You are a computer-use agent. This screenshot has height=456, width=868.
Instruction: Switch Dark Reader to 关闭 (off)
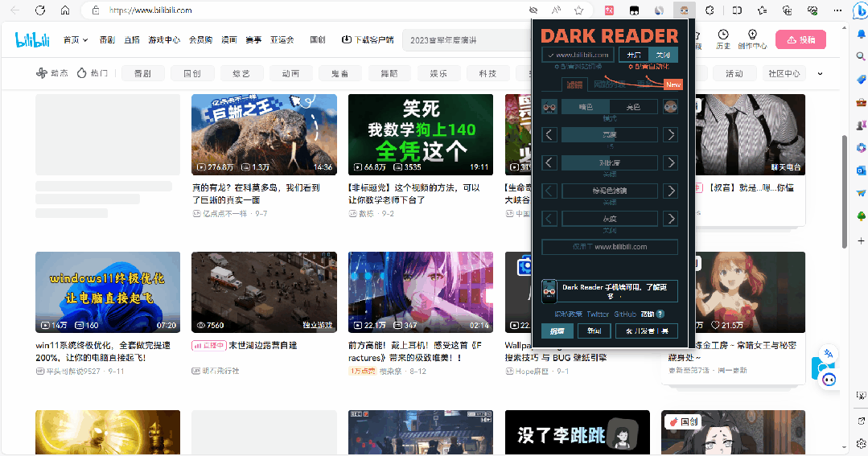pyautogui.click(x=663, y=55)
